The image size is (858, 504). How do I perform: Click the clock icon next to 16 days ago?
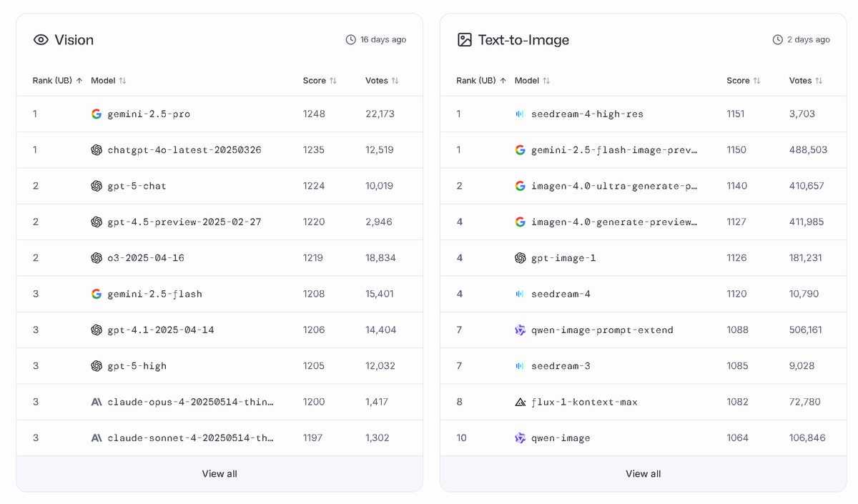[350, 40]
